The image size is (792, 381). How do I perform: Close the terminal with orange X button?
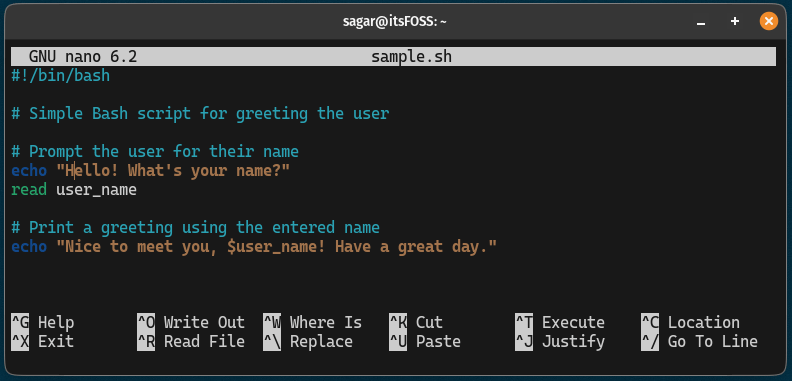pyautogui.click(x=769, y=21)
